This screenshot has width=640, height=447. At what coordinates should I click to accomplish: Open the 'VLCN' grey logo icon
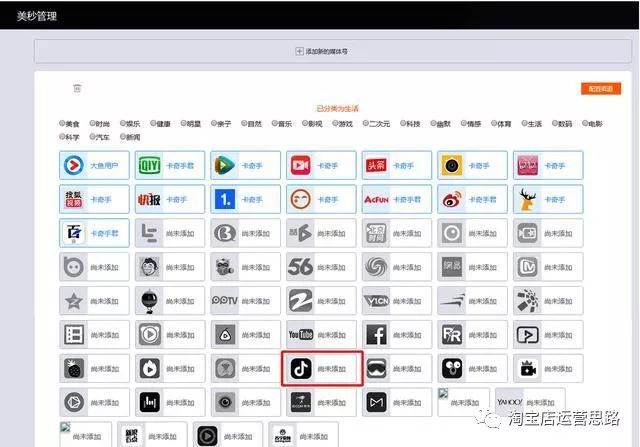click(376, 301)
